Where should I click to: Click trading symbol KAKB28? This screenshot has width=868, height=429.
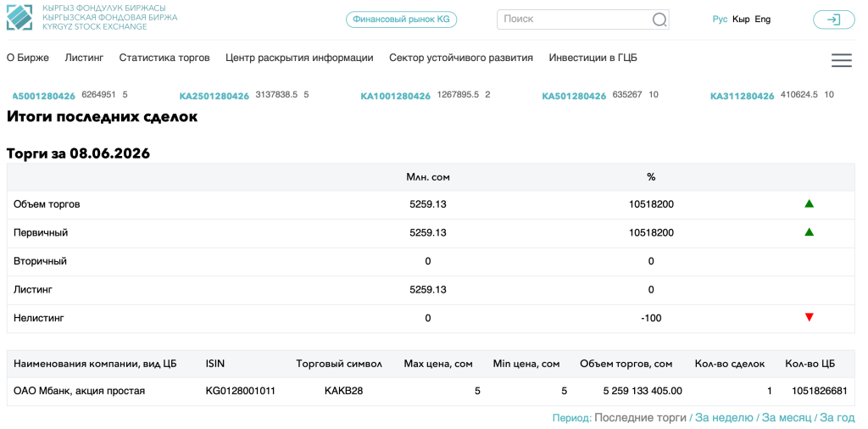pos(344,392)
